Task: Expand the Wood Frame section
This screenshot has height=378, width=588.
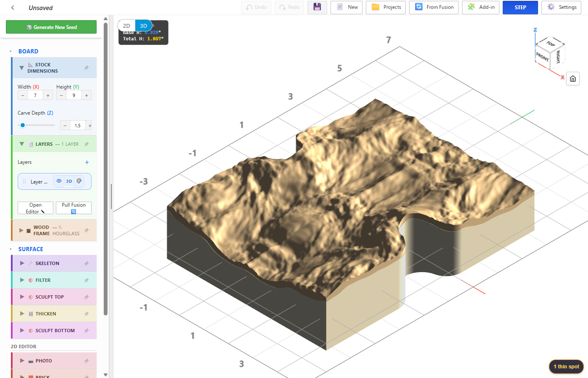Action: 21,230
